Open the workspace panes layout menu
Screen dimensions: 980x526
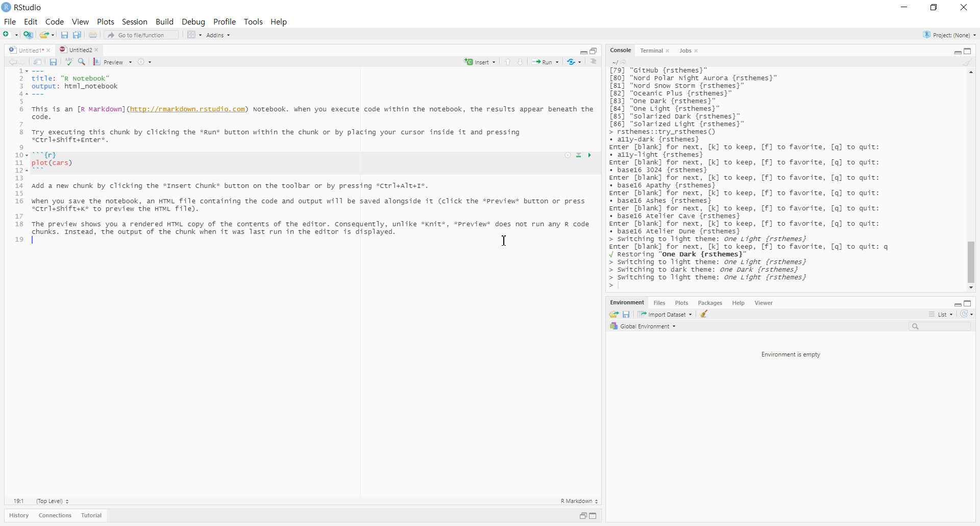194,35
